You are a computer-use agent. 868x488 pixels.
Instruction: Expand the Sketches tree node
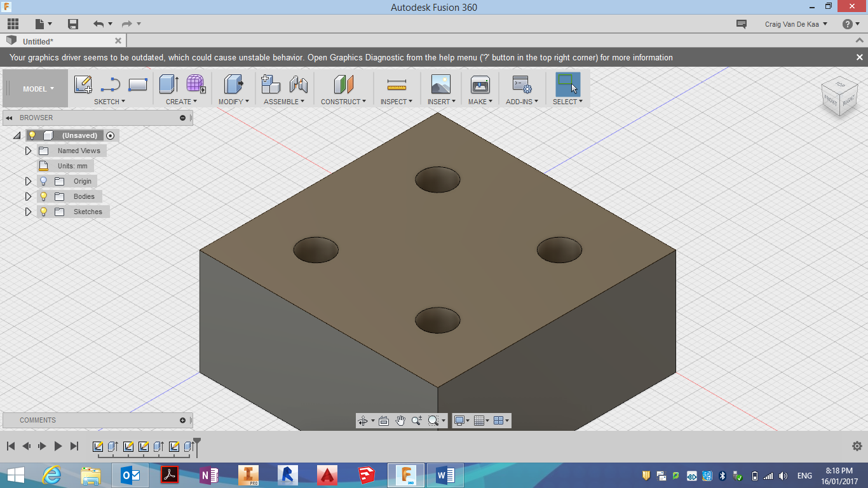[28, 212]
